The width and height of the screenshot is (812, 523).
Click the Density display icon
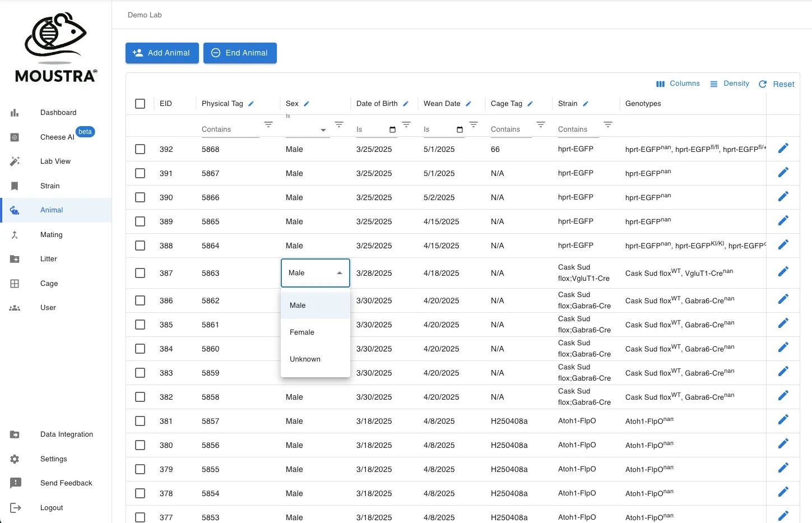(714, 84)
